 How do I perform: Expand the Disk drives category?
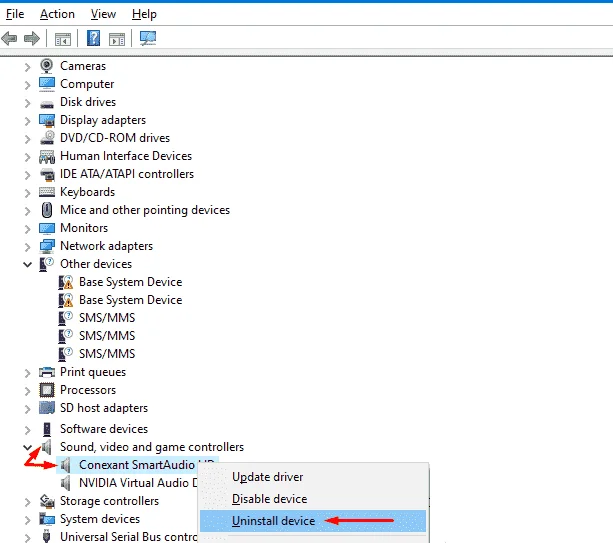tap(27, 103)
